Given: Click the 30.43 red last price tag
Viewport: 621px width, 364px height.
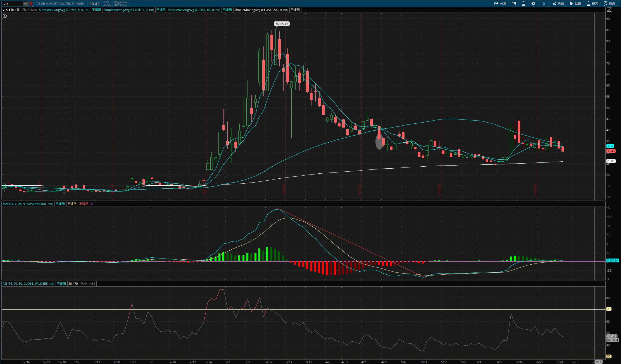Looking at the screenshot, I should (611, 151).
